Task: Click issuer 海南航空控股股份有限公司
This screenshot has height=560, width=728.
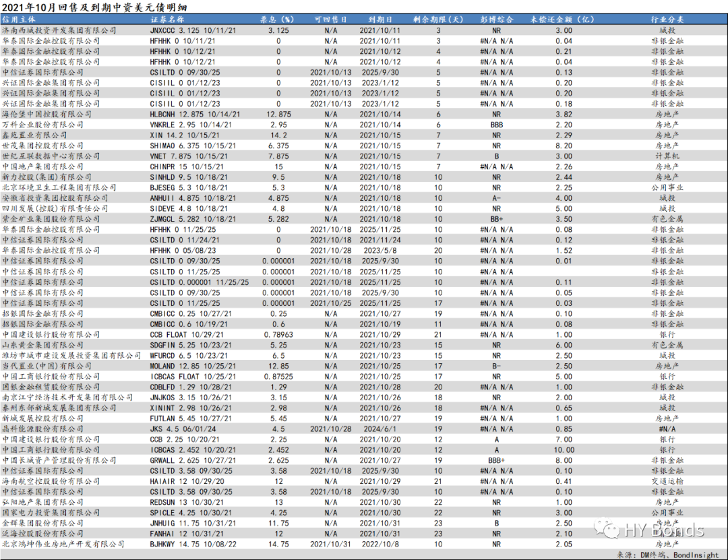Action: pyautogui.click(x=51, y=482)
